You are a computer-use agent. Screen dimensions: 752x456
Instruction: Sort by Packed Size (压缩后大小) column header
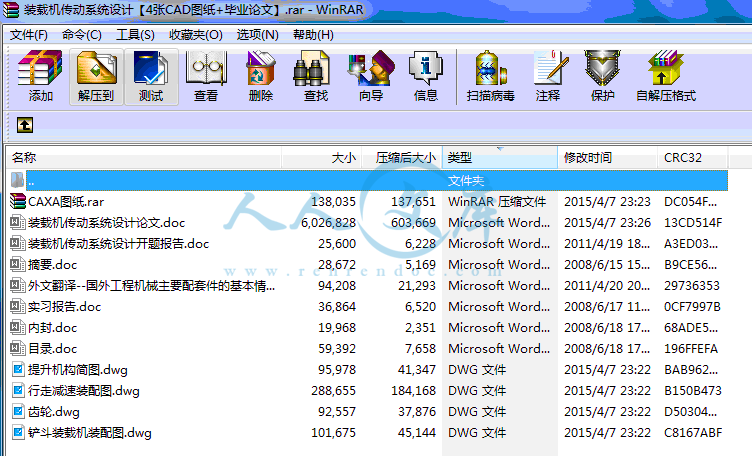(401, 158)
